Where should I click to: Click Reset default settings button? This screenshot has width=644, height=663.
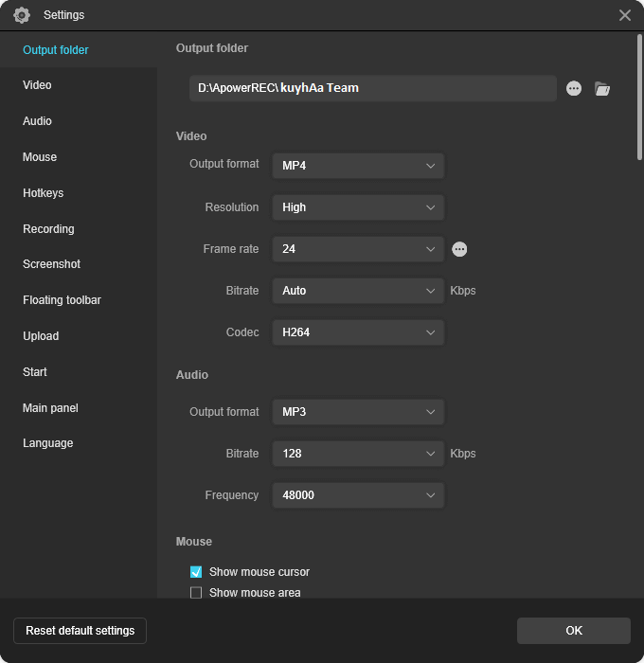(x=80, y=631)
